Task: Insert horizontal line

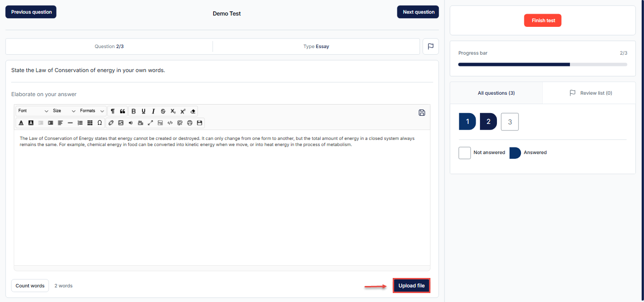Action: (x=70, y=122)
